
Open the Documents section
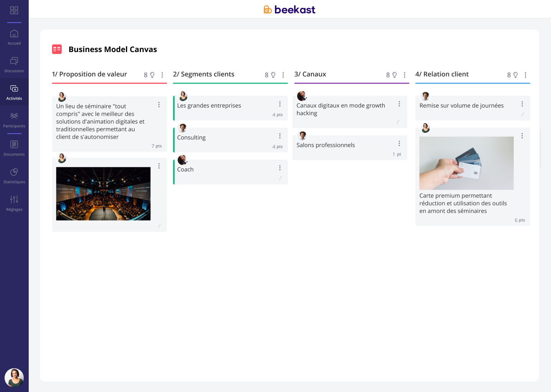(14, 147)
